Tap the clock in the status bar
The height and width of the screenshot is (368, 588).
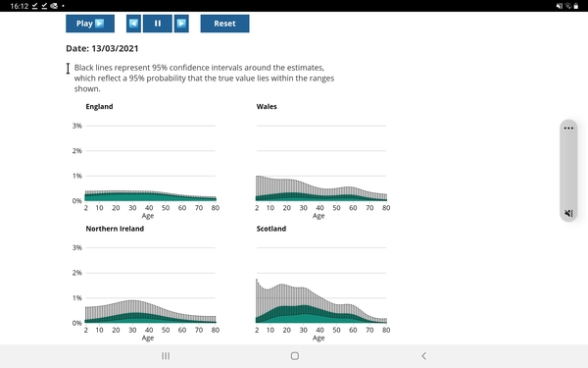(20, 6)
